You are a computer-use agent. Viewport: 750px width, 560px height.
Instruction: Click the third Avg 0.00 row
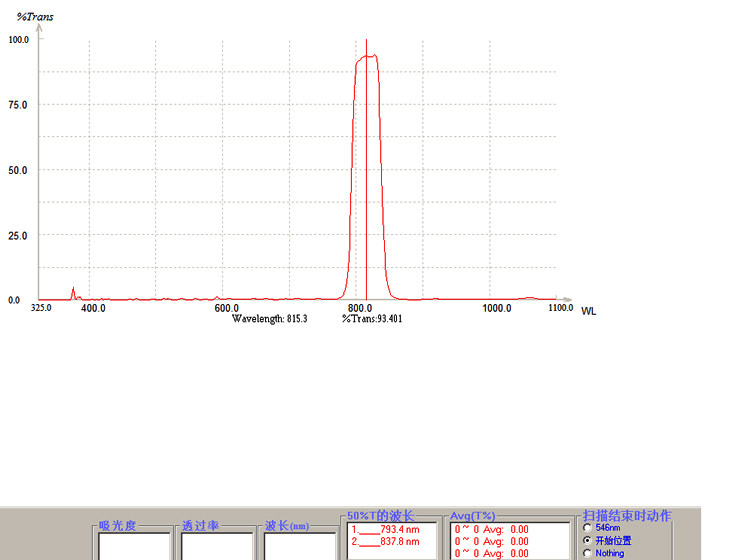492,553
